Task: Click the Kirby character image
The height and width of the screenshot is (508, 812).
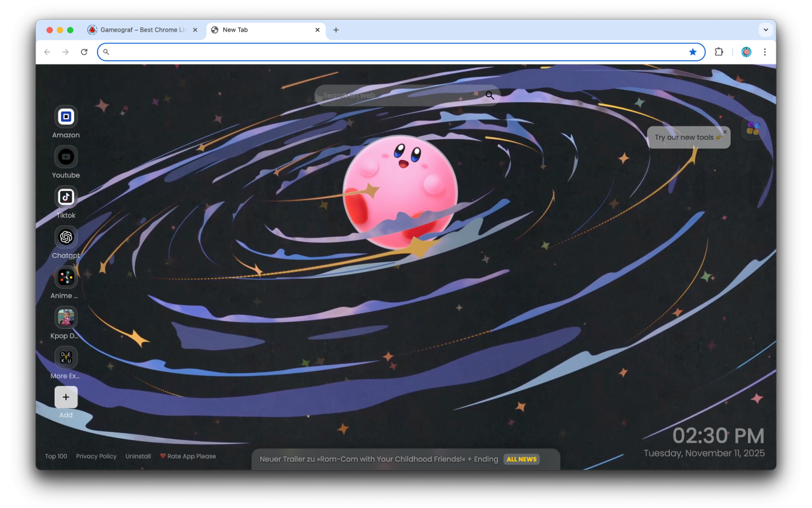Action: click(400, 192)
